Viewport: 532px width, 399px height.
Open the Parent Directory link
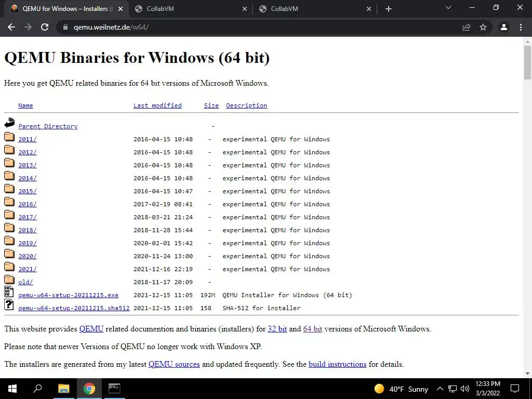tap(48, 126)
